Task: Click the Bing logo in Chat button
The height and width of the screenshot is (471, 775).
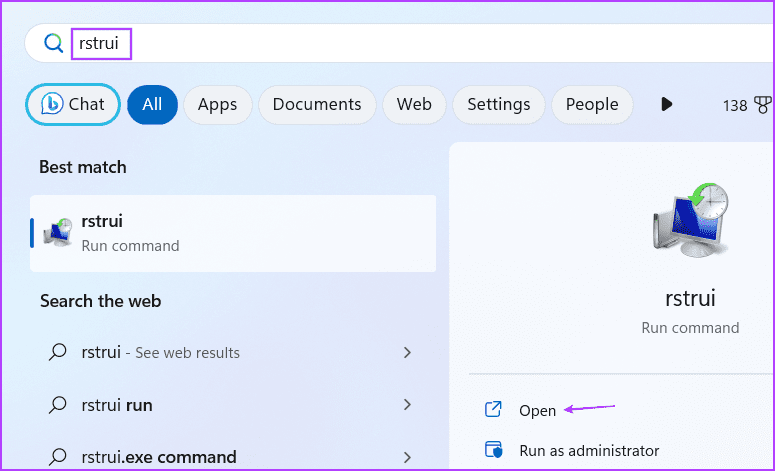Action: (52, 104)
